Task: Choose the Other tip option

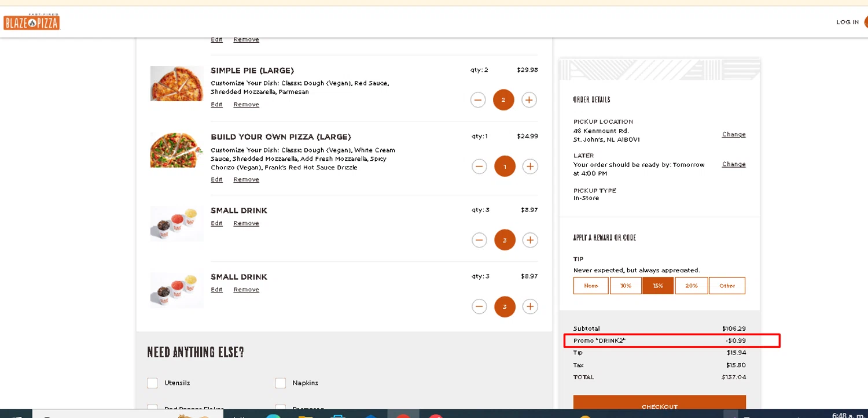Action: [x=727, y=286]
